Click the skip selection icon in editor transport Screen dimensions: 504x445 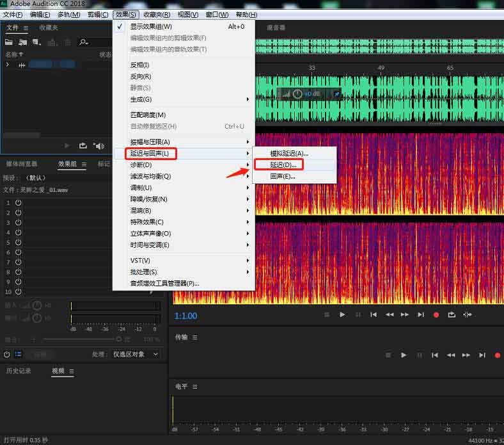click(468, 314)
